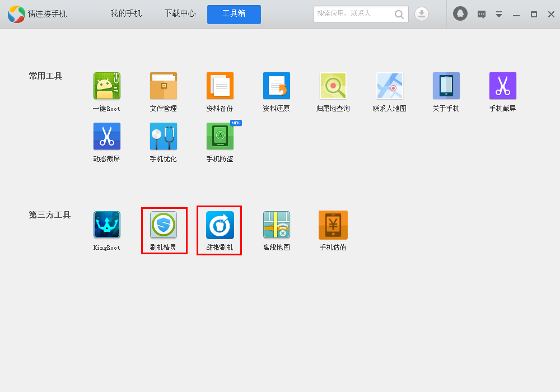Open the download manager arrow icon

(422, 14)
